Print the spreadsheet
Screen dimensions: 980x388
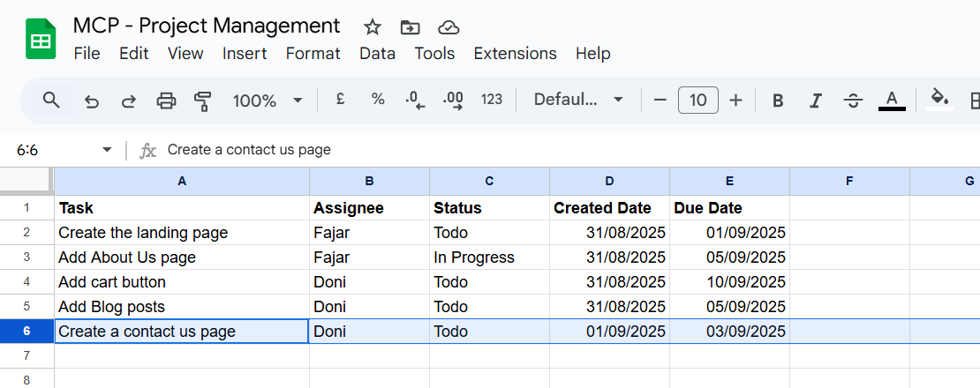[166, 101]
